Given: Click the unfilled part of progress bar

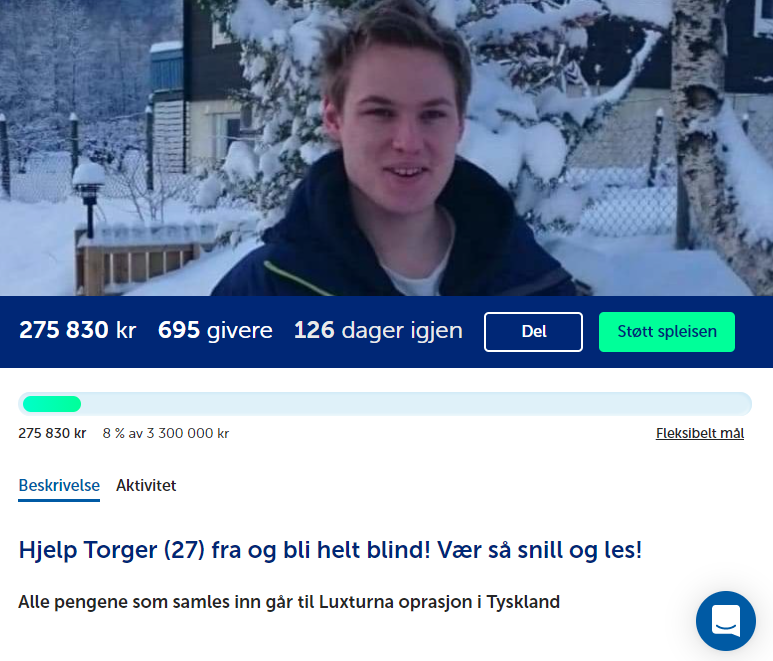Looking at the screenshot, I should [416, 404].
